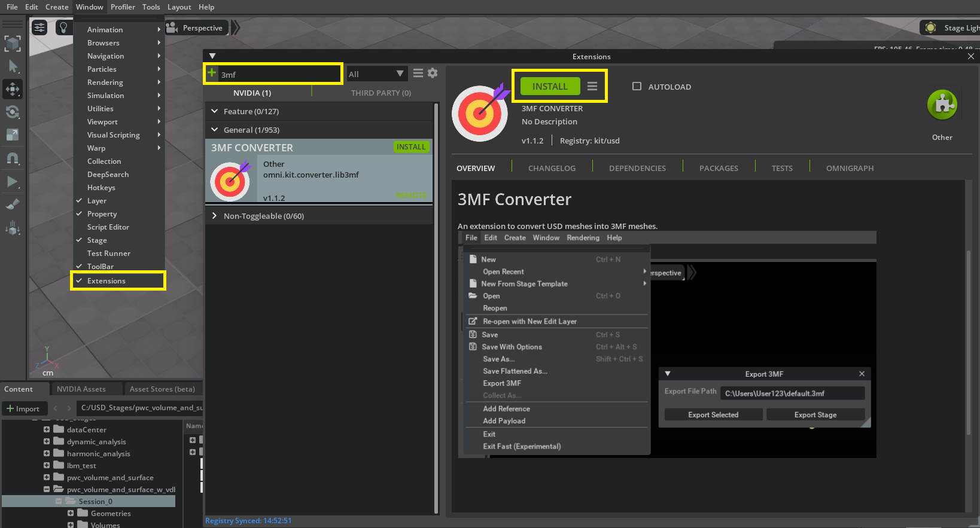Collapse the General (1/953) section

tap(215, 130)
